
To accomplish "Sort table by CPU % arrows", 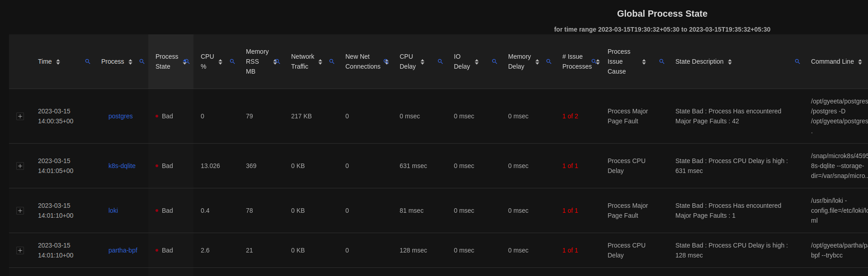I will [220, 62].
